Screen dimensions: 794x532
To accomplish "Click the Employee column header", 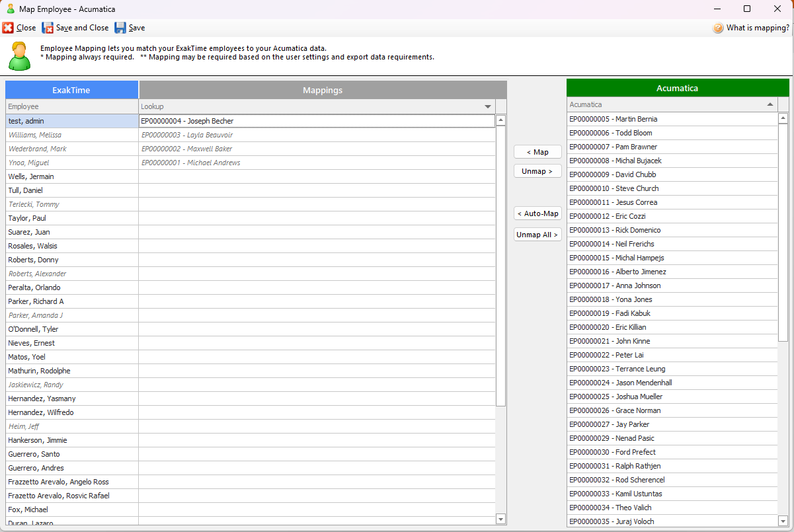I will 72,106.
